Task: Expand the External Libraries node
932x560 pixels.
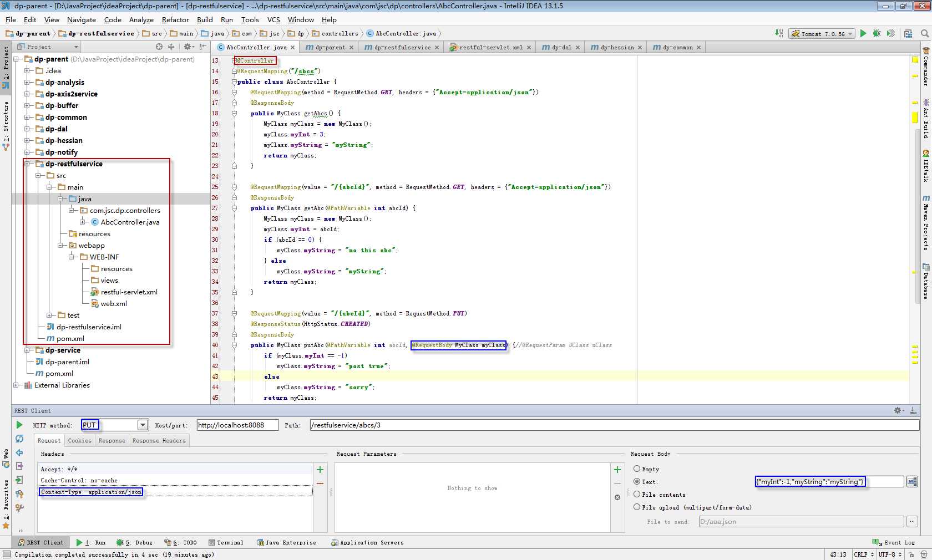Action: [16, 385]
